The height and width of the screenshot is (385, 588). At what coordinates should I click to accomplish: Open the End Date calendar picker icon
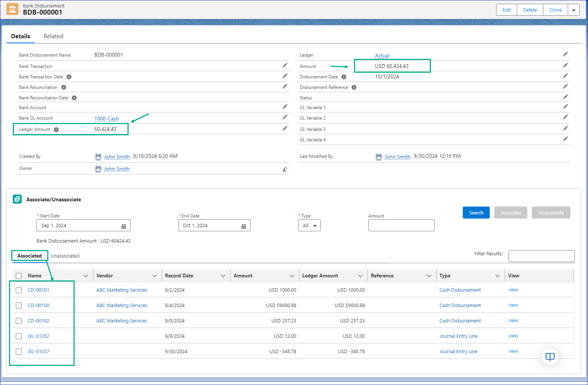coord(244,226)
